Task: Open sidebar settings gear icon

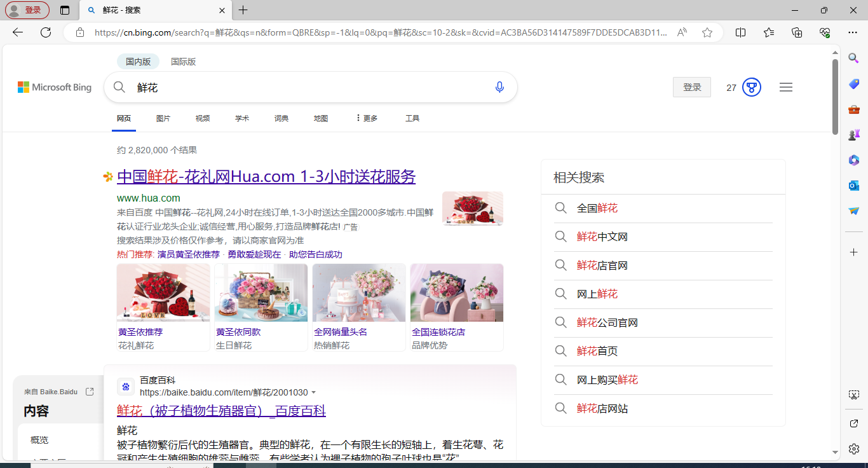Action: click(x=854, y=448)
